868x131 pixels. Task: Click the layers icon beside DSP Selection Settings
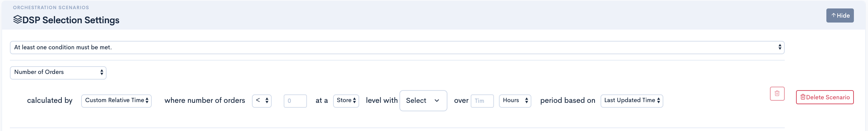[18, 20]
